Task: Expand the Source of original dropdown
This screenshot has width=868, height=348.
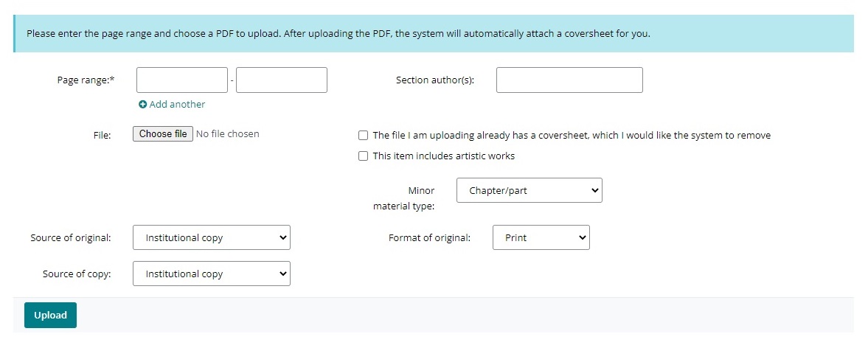Action: click(x=212, y=238)
